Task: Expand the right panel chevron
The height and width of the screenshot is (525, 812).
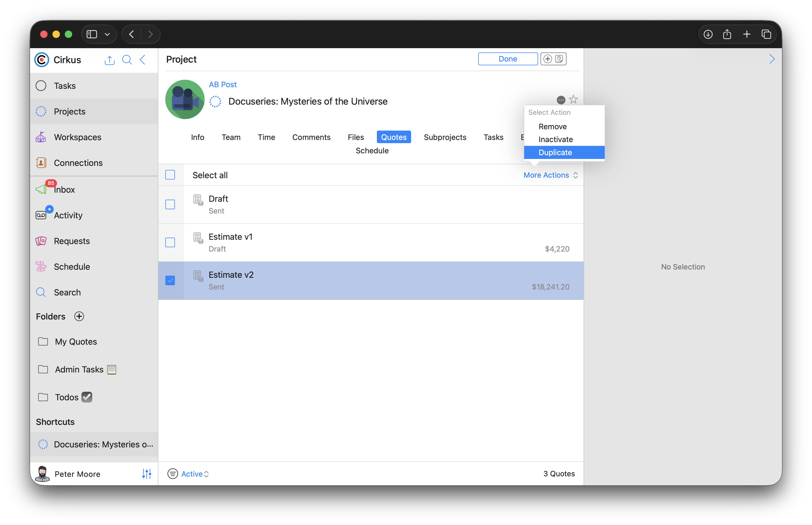Action: 772,59
